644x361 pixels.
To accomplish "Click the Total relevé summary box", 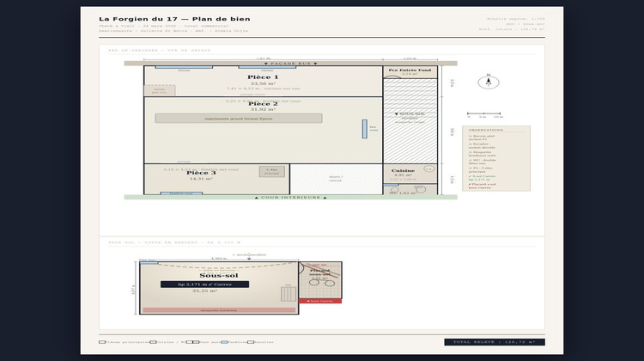I will [x=494, y=342].
